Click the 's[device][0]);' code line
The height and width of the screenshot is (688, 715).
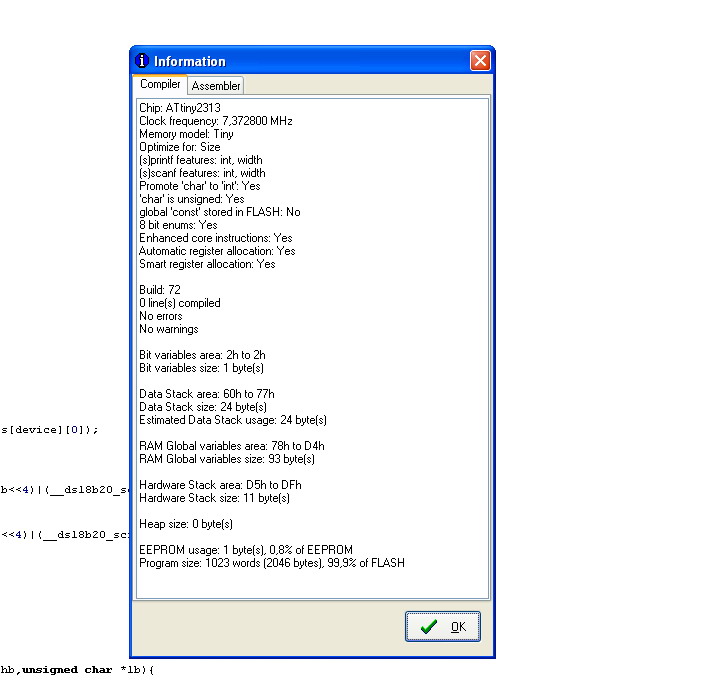tap(49, 430)
